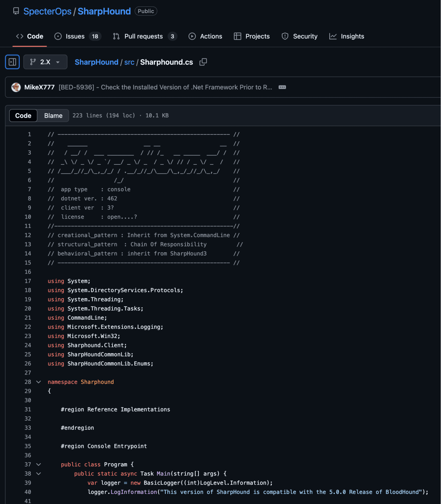Open the 2.X branch dropdown
Image resolution: width=441 pixels, height=504 pixels.
(x=45, y=62)
